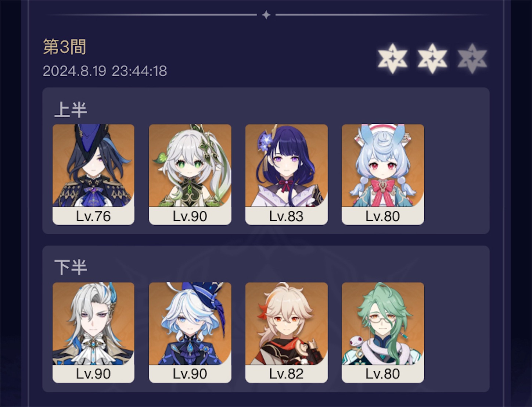Select the Nahida character card, Lv.90
Image resolution: width=532 pixels, height=407 pixels.
(190, 175)
